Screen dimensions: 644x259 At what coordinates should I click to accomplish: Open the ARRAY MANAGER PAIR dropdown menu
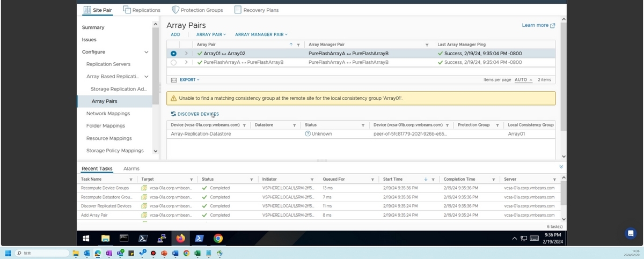point(261,35)
